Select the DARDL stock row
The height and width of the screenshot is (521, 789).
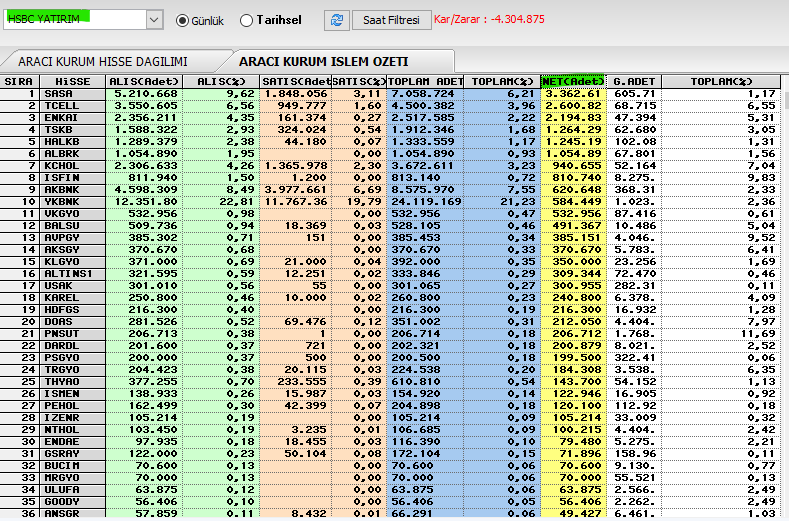[x=390, y=346]
